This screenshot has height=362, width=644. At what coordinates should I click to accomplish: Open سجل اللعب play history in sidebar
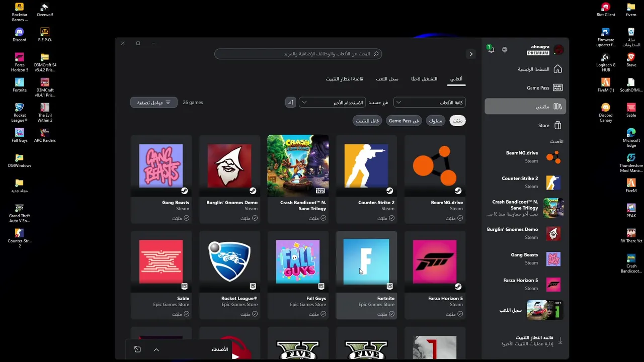point(525,310)
